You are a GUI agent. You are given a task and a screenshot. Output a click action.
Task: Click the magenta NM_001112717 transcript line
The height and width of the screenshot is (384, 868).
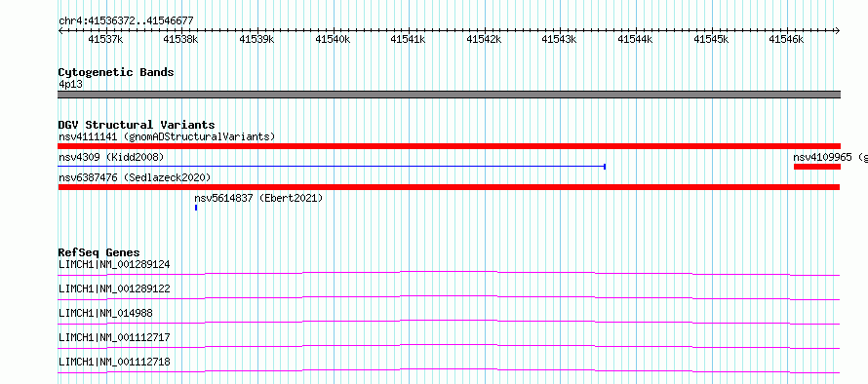(449, 346)
